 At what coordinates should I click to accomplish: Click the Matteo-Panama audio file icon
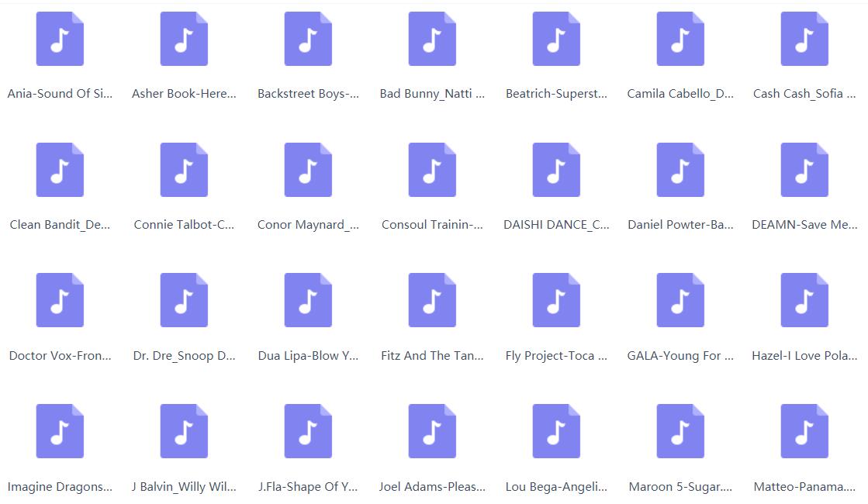click(x=804, y=432)
